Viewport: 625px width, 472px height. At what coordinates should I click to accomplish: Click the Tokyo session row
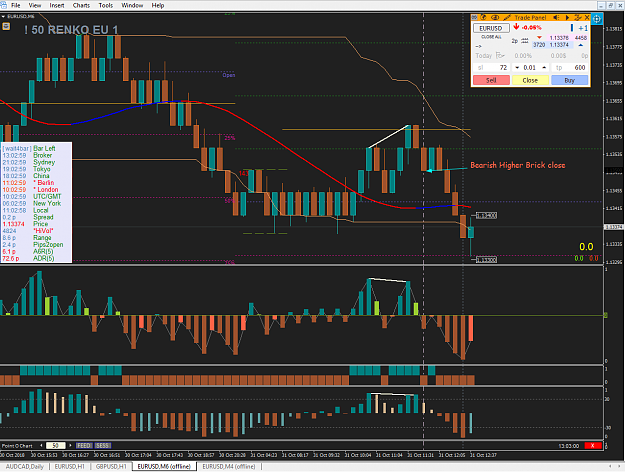coord(26,169)
